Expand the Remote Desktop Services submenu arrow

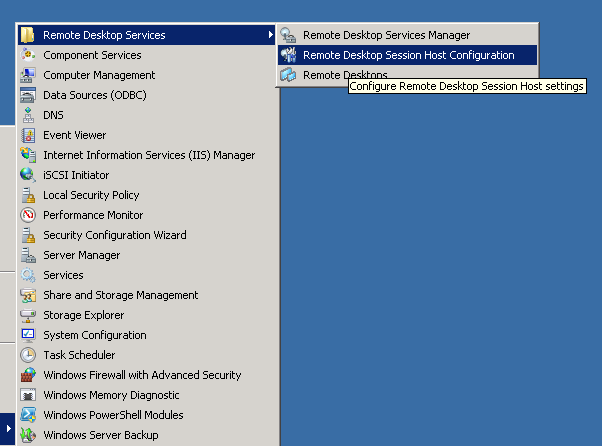271,35
